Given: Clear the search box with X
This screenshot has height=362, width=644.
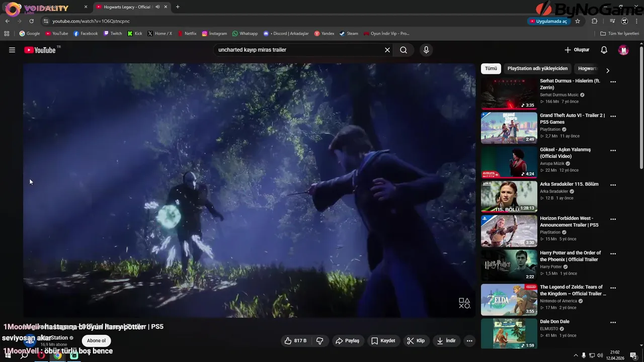Looking at the screenshot, I should point(387,50).
